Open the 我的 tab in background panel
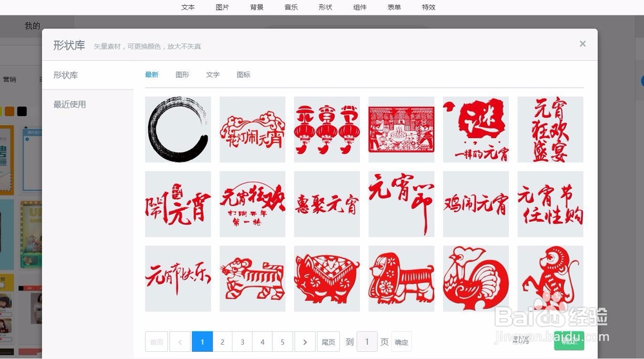 point(32,26)
